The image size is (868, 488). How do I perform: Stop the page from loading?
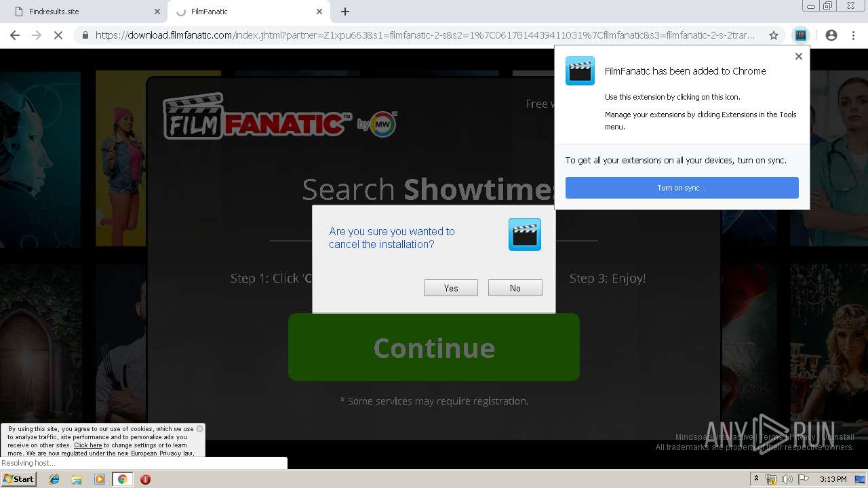pyautogui.click(x=58, y=35)
